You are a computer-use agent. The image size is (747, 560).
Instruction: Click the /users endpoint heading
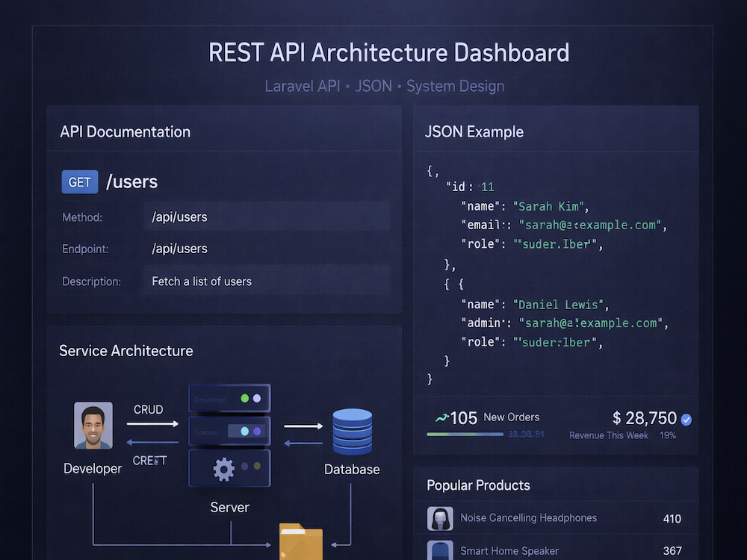point(132,182)
